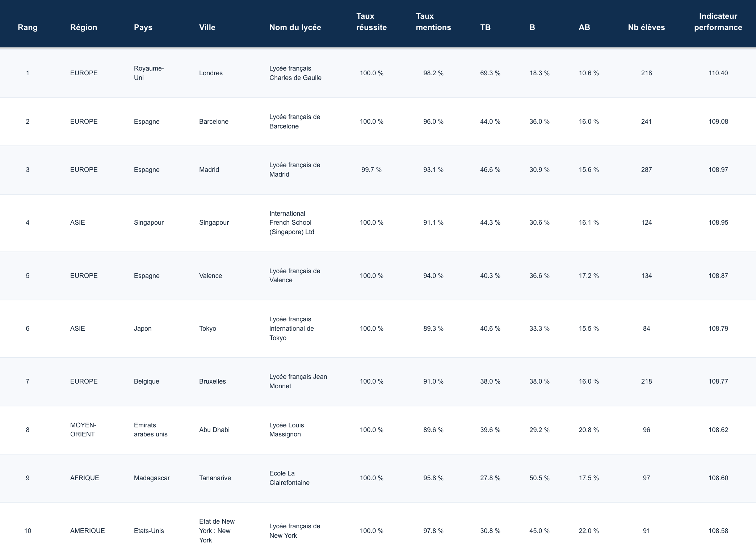Click Nb élèves column header

click(646, 27)
